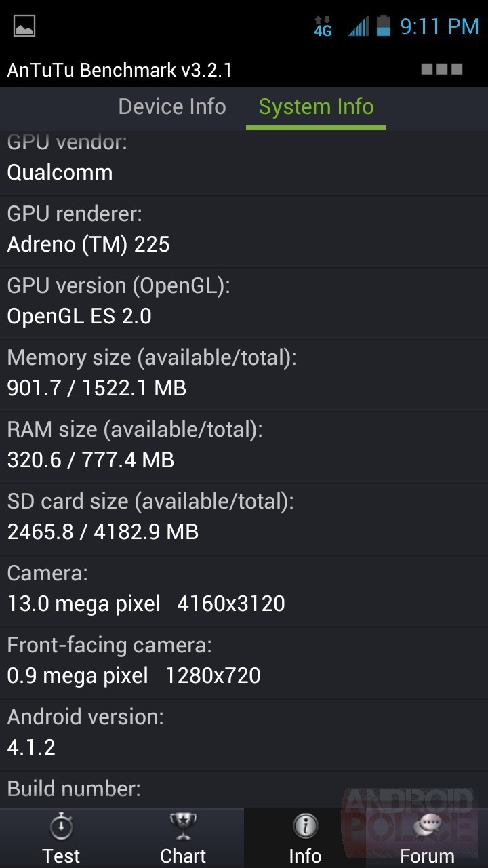Select the SD card size row

coord(244,519)
